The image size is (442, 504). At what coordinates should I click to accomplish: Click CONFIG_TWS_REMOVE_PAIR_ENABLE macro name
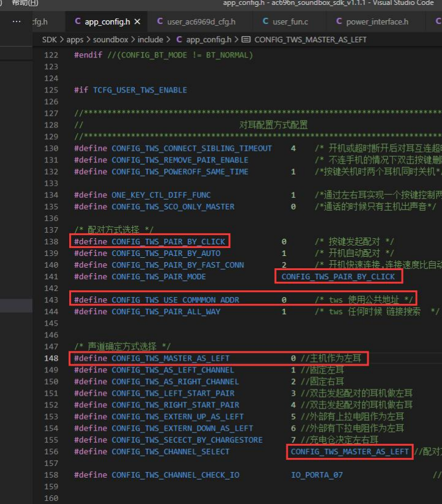click(180, 160)
